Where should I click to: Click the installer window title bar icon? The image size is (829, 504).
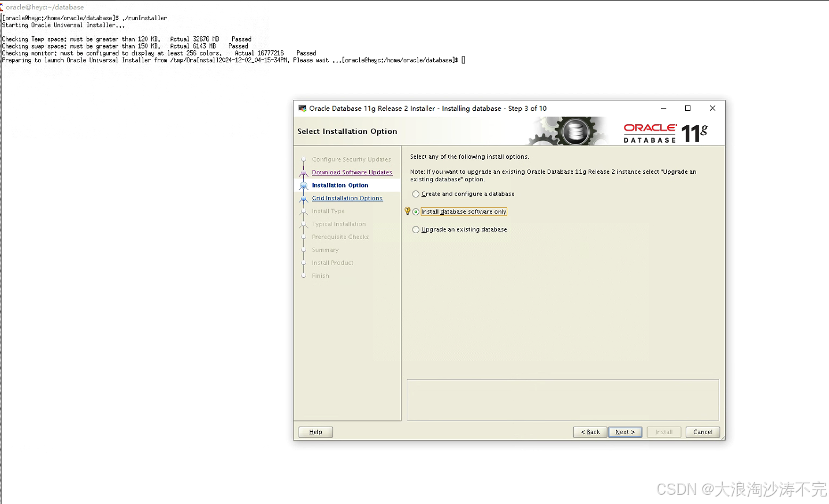[302, 108]
